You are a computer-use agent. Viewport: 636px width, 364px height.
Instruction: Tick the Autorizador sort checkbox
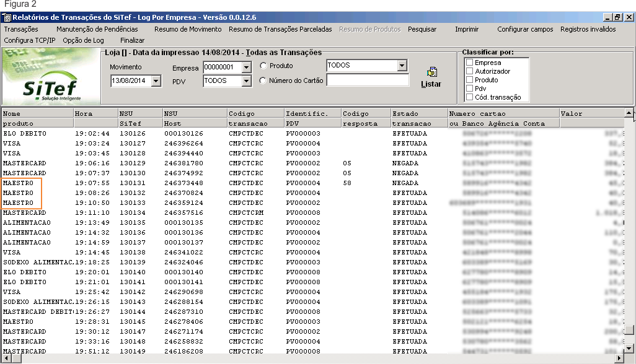pyautogui.click(x=470, y=71)
